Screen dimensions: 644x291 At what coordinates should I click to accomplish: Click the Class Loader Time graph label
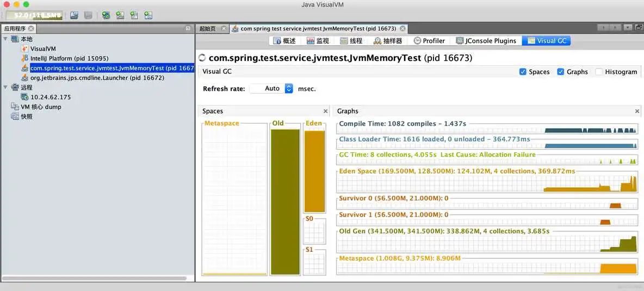[x=435, y=139]
